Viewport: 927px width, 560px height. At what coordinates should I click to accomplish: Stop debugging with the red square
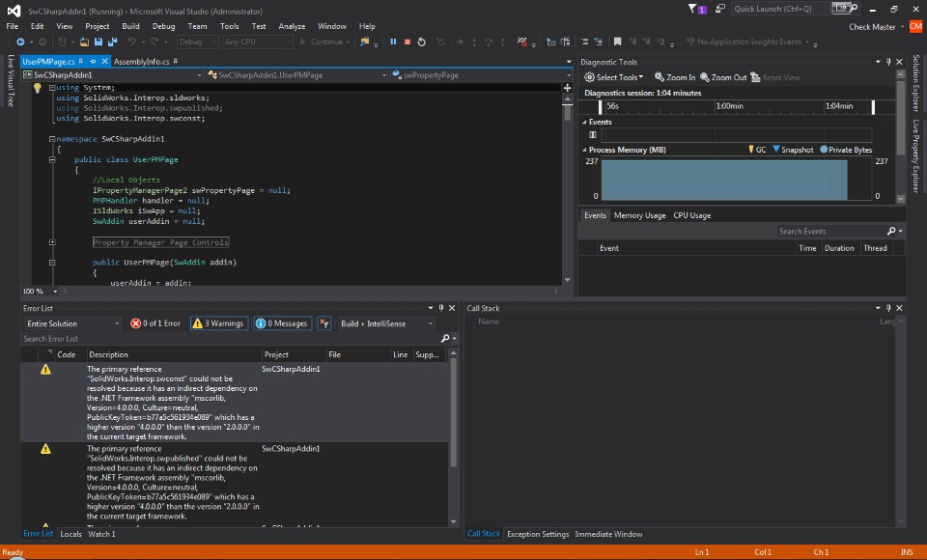coord(407,42)
